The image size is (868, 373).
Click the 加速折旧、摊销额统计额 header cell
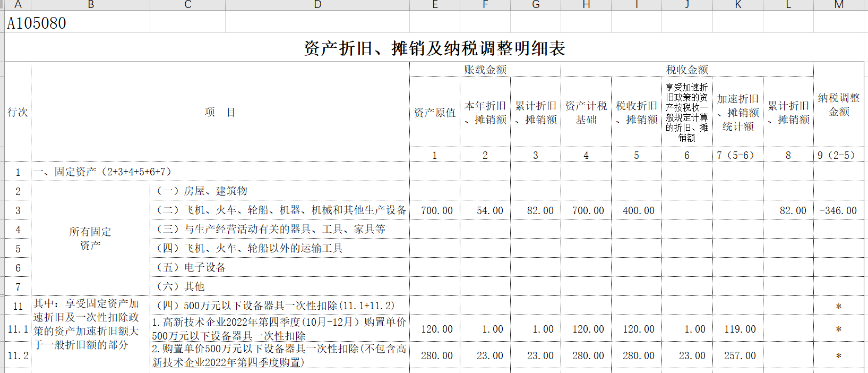point(737,113)
